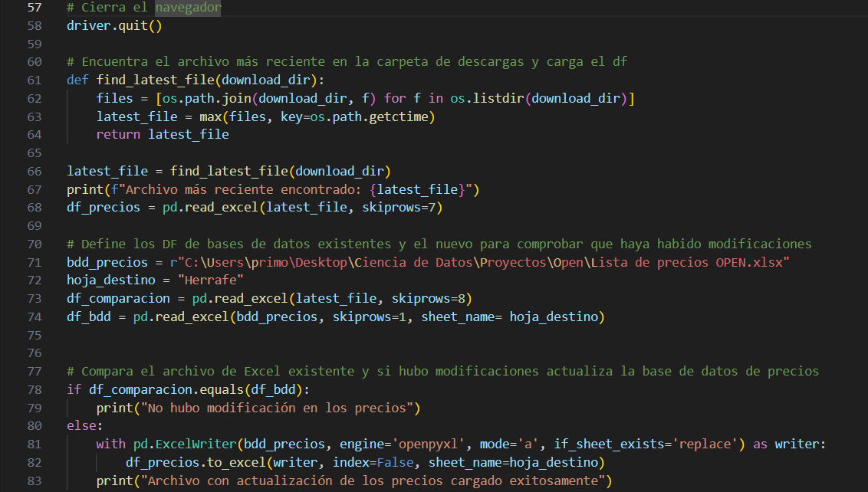This screenshot has height=492, width=868.
Task: Click "if_sheet_exists='replace'" argument
Action: coord(646,444)
